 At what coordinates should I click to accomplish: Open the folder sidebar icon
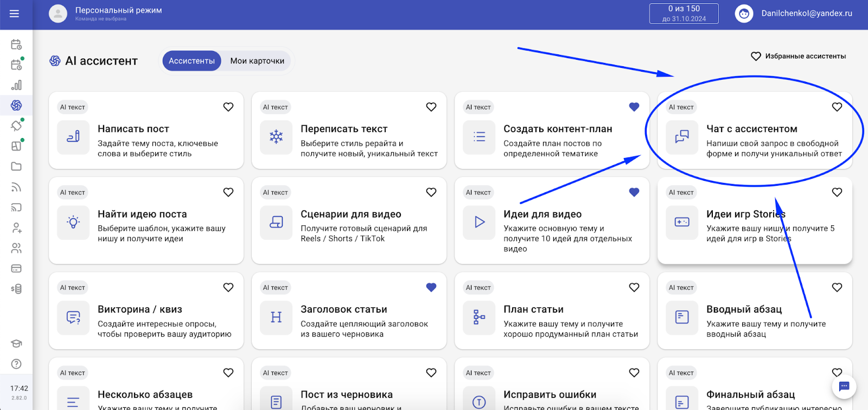pos(16,167)
